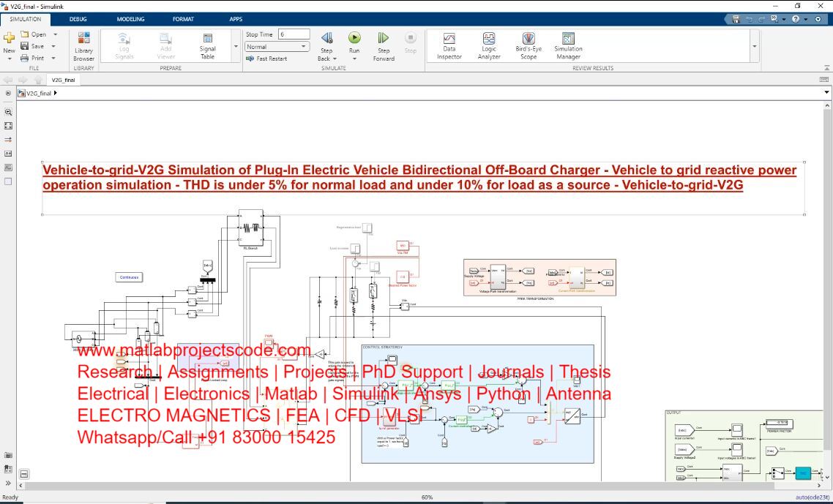Click Step Forward button
Viewport: 833px width, 504px height.
point(384,47)
